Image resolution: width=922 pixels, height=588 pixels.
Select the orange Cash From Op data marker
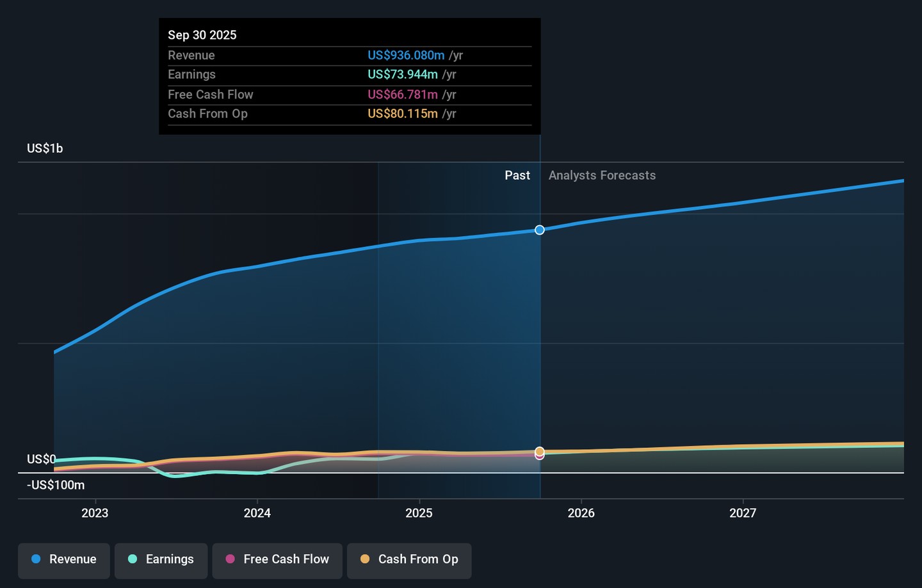540,451
